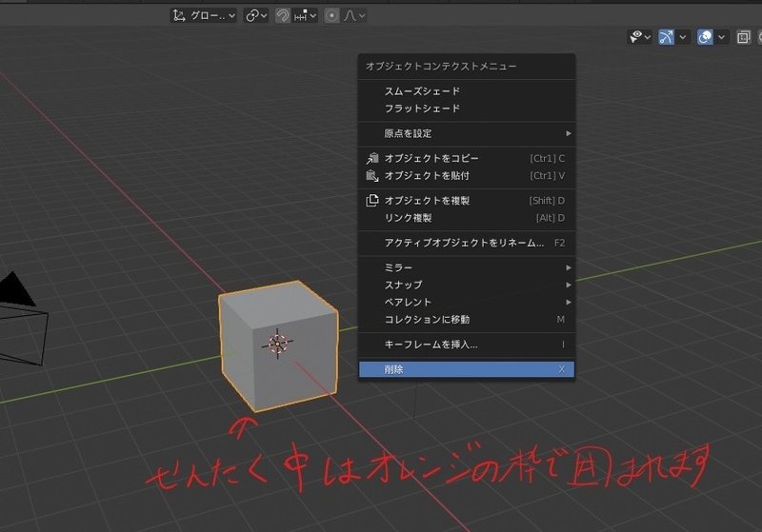
Task: Open the gizmo options dropdown arrow
Action: click(683, 37)
